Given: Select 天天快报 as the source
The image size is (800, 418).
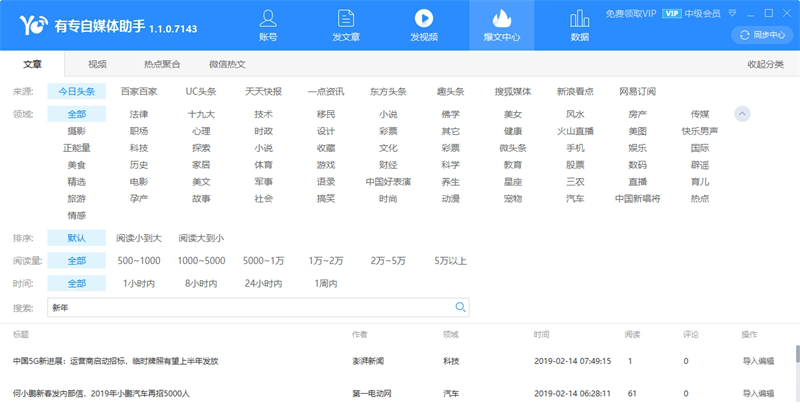Looking at the screenshot, I should click(263, 91).
